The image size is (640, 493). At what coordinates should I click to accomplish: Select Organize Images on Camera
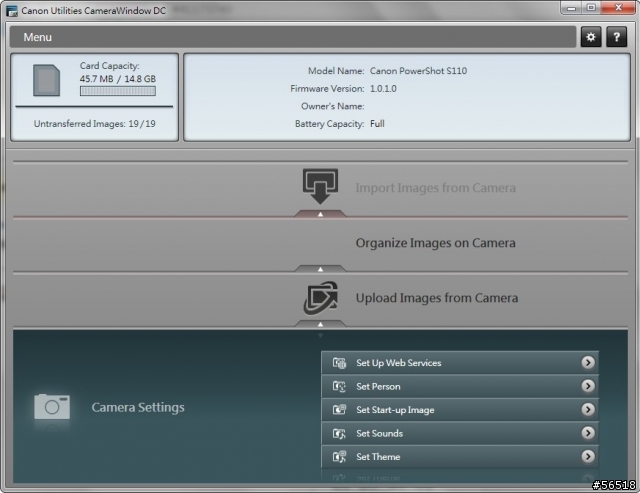(x=436, y=243)
